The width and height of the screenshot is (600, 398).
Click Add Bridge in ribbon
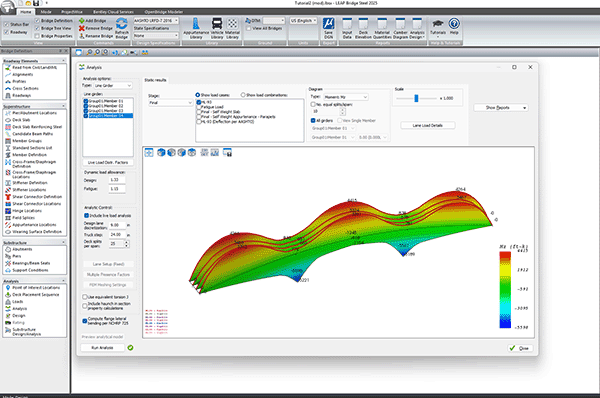coord(92,21)
